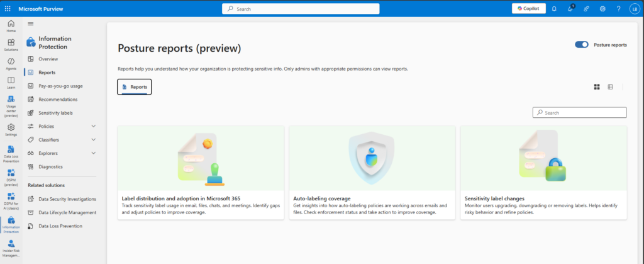Expand the Explorers menu chevron
The height and width of the screenshot is (264, 644).
pos(93,153)
